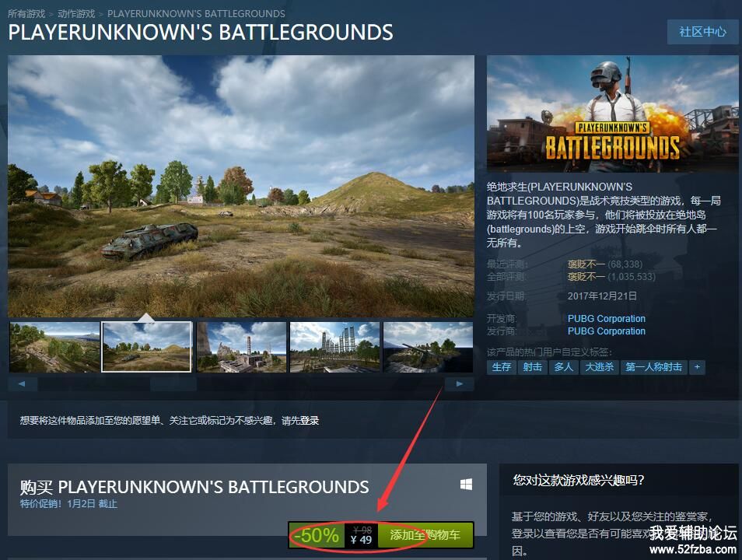Click the large PLAYERUNKNOWN'S BATTLEGROUNDS page title
The height and width of the screenshot is (560, 742).
tap(201, 32)
